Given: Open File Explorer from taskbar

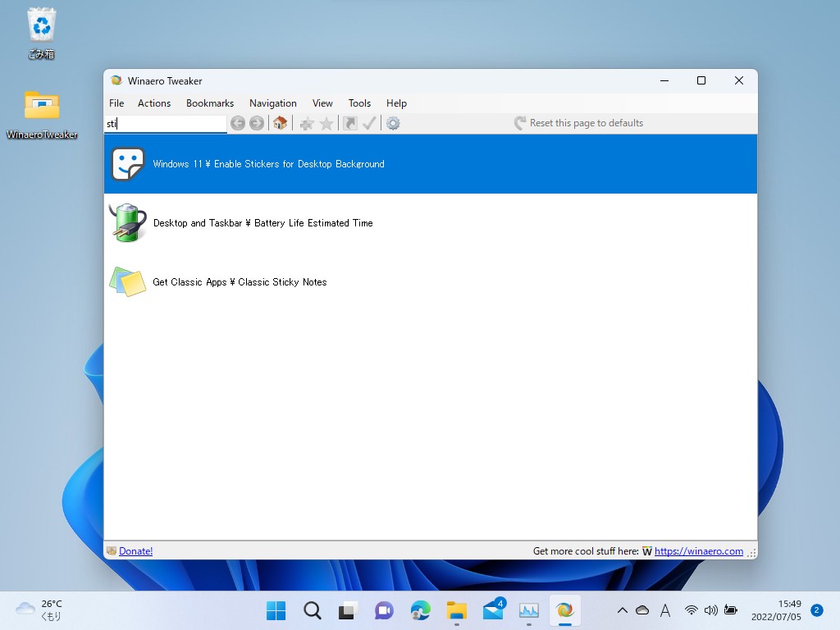Looking at the screenshot, I should pyautogui.click(x=456, y=610).
